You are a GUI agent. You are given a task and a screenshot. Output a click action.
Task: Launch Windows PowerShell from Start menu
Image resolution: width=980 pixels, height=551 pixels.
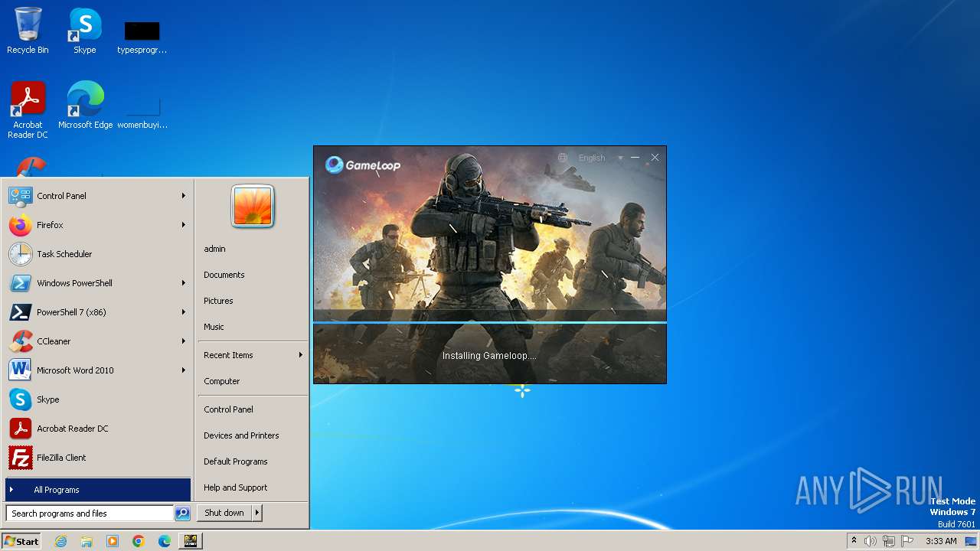tap(98, 283)
